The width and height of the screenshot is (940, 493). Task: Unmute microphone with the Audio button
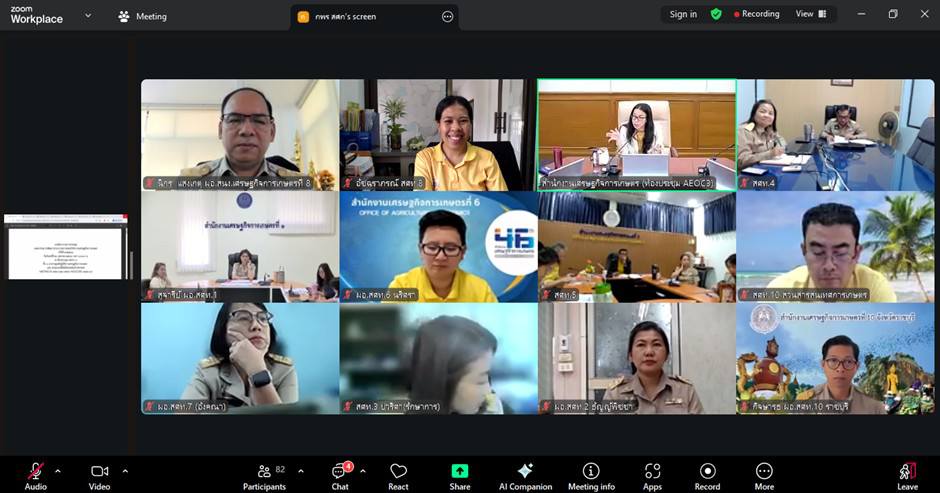(36, 474)
